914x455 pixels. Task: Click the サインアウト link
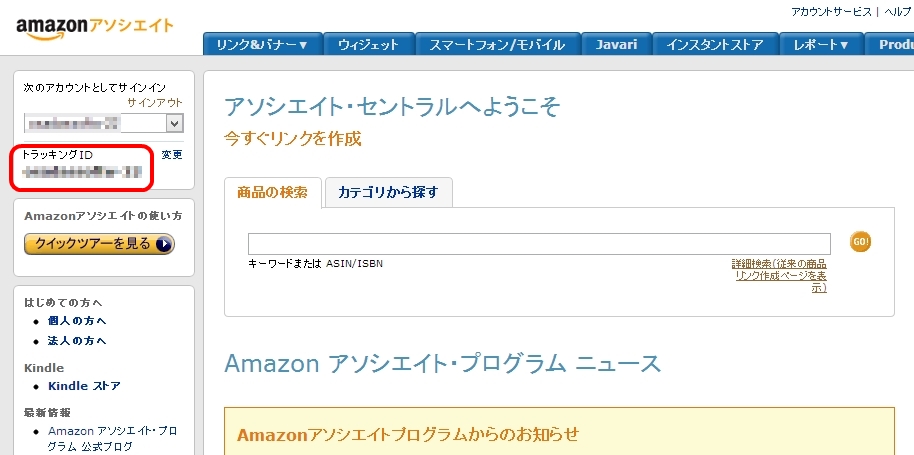pyautogui.click(x=155, y=103)
